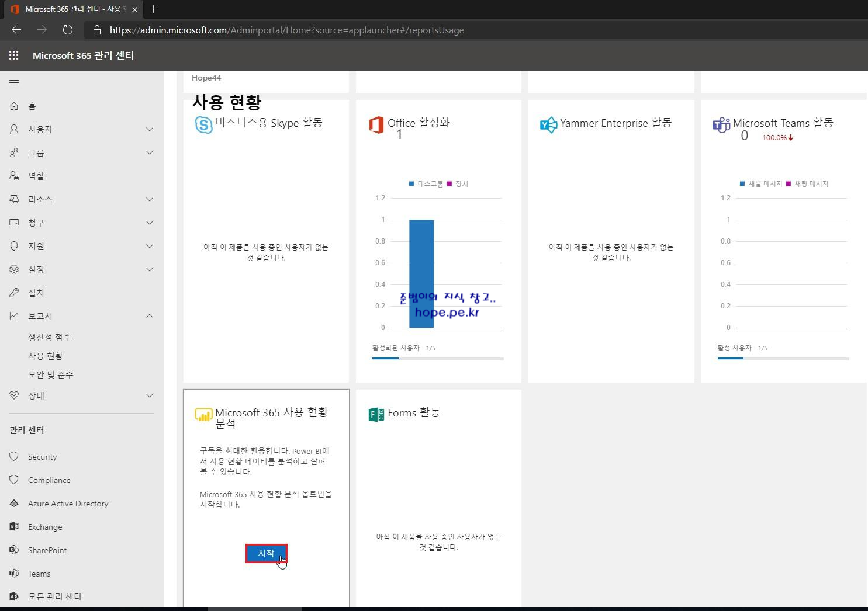Click the Resources icon in sidebar
The width and height of the screenshot is (868, 611).
click(x=14, y=199)
